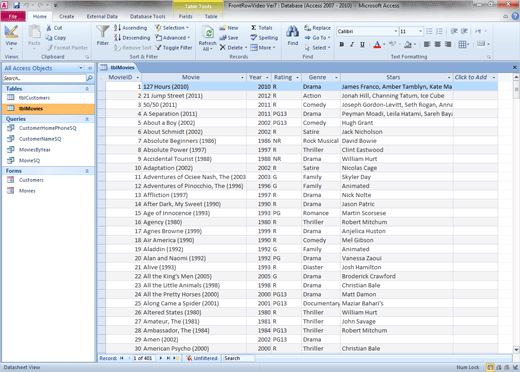
Task: Sort the column Ascending
Action: [x=130, y=28]
